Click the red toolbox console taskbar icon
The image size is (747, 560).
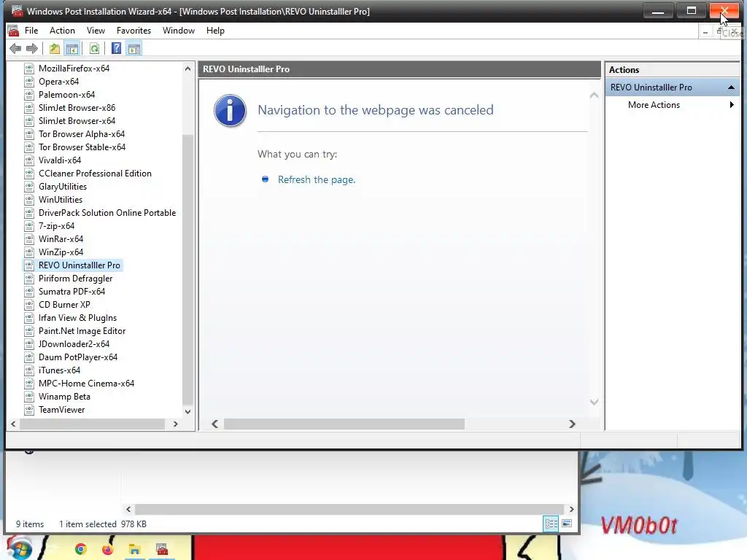coord(162,550)
